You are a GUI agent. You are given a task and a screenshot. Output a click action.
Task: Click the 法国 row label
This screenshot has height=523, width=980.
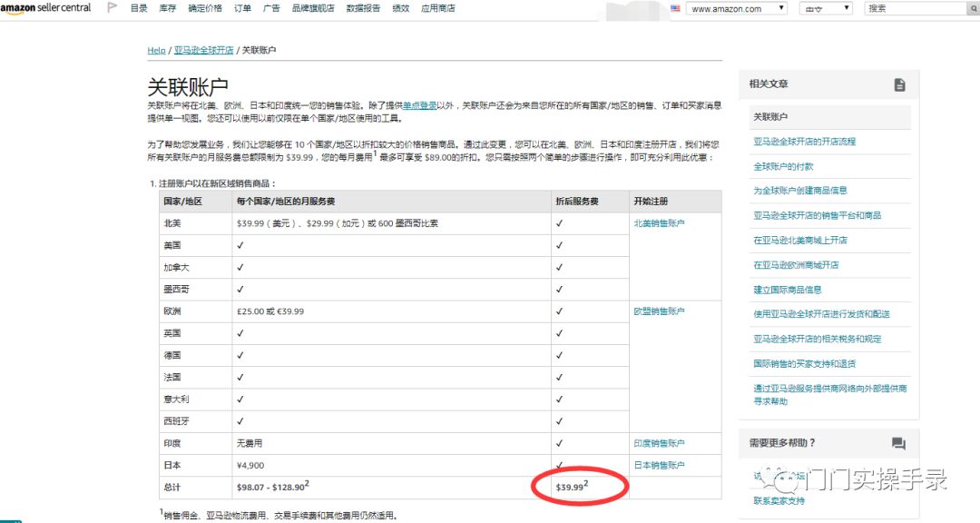click(x=171, y=377)
